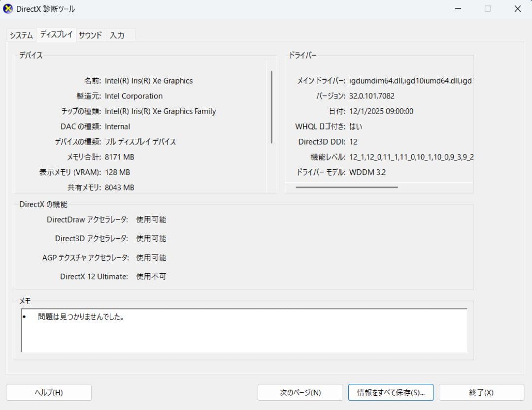532x410 pixels.
Task: Click 情報をすべて保存(S) to export info
Action: 391,392
